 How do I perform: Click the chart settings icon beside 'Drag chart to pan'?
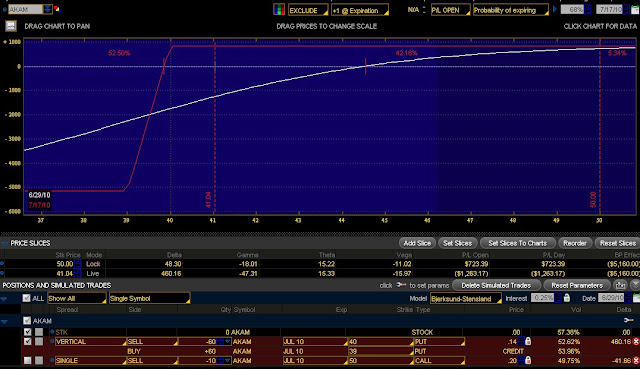click(11, 26)
